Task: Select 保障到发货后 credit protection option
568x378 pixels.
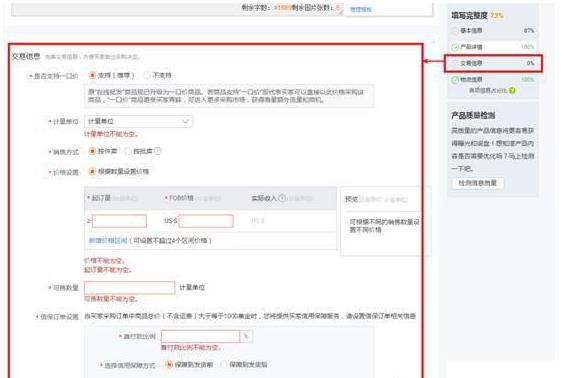Action: tap(224, 365)
